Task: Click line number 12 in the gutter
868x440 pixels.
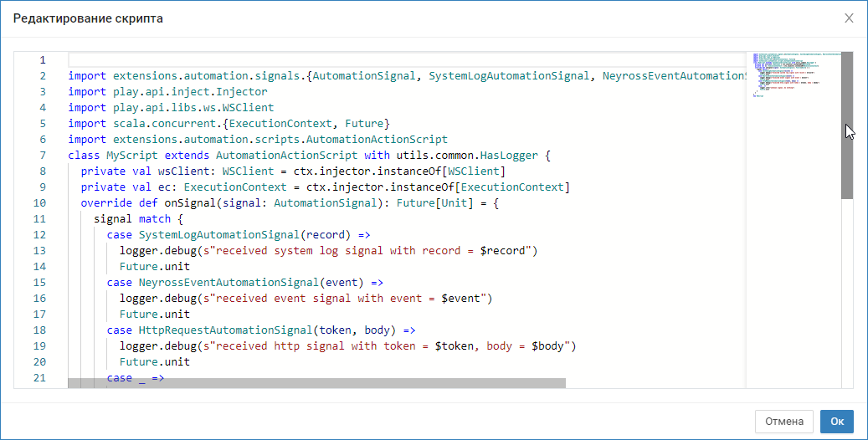Action: coord(40,235)
